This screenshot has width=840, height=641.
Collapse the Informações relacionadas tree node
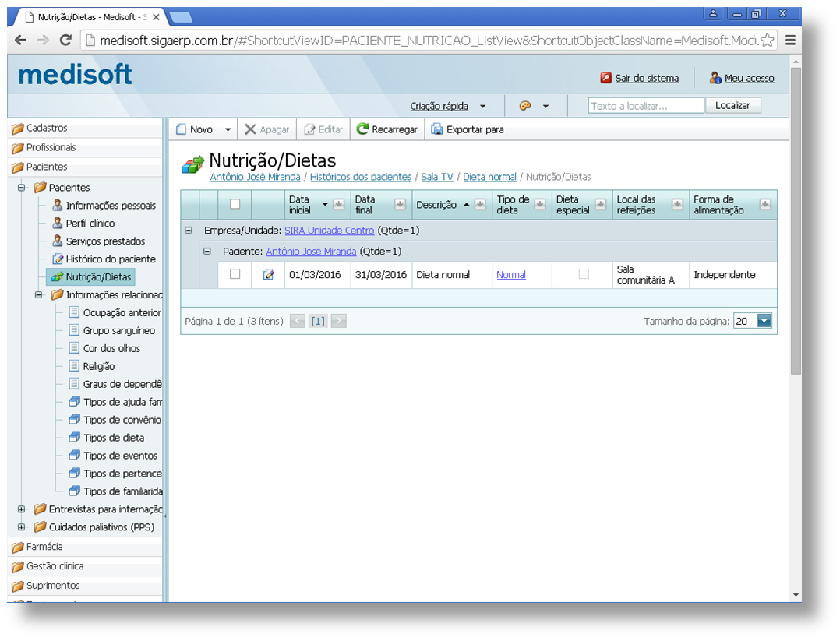point(39,295)
